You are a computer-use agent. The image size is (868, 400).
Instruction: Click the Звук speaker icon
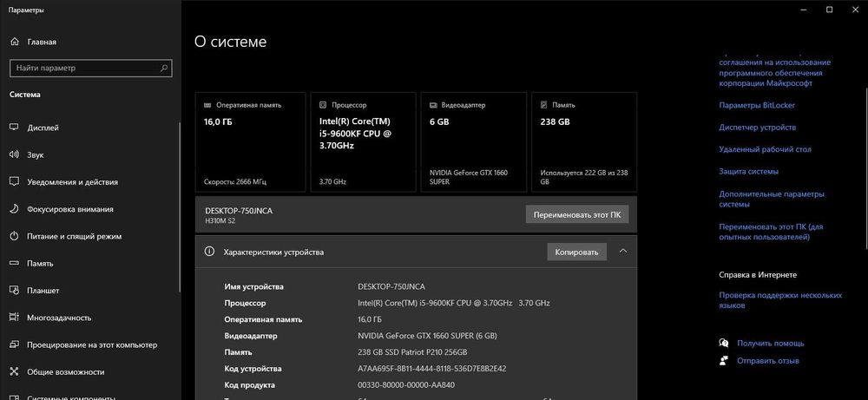tap(15, 154)
